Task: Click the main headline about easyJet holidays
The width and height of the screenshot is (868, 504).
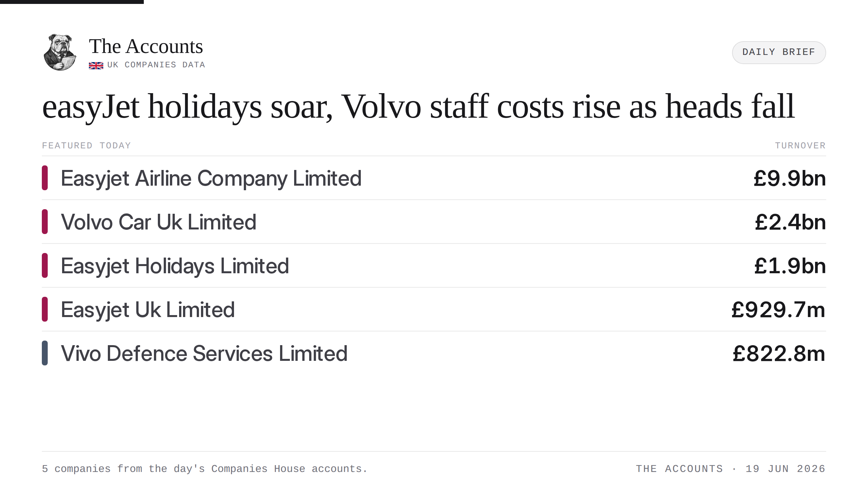Action: click(418, 107)
